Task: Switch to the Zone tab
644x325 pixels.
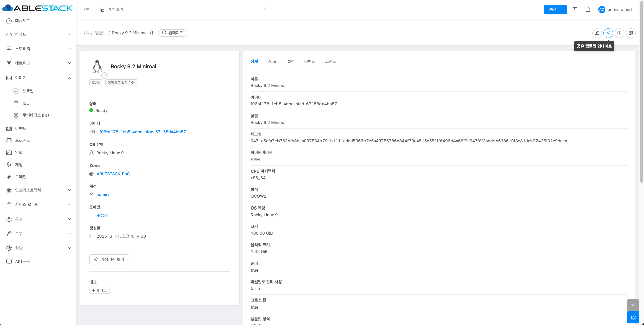Action: tap(272, 61)
